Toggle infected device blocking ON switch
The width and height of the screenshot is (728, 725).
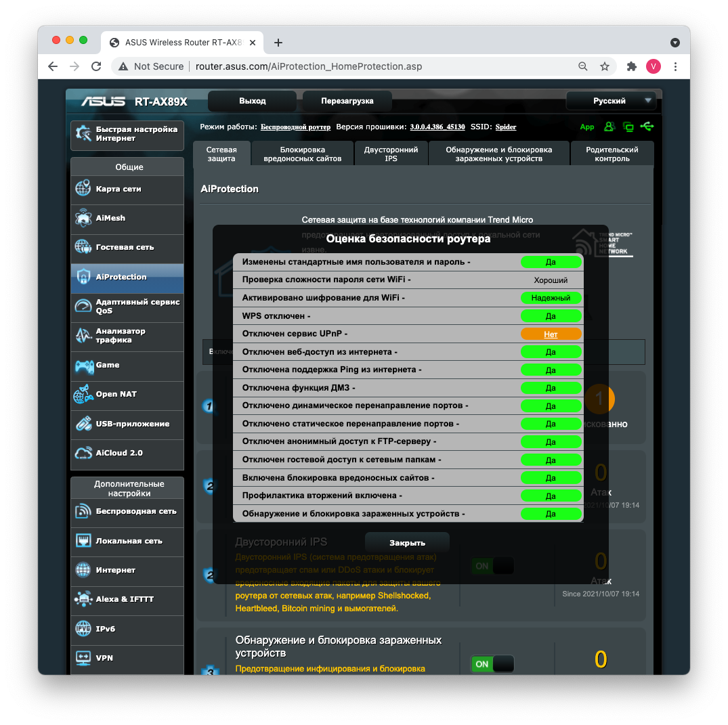click(492, 663)
